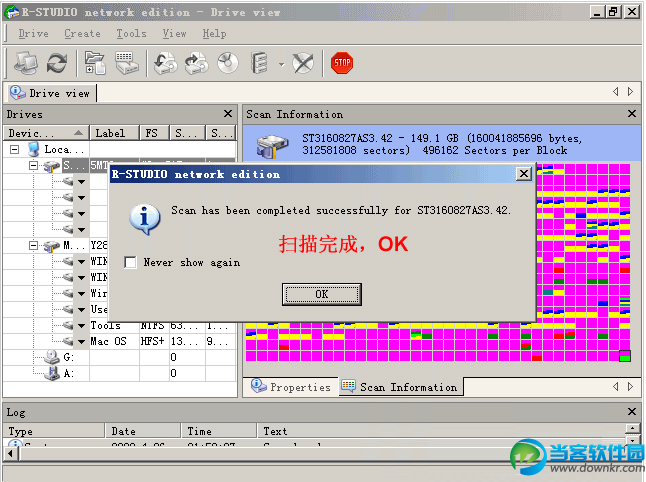Screen dimensions: 646x482
Task: Collapse the Local computer tree node
Action: [x=14, y=149]
